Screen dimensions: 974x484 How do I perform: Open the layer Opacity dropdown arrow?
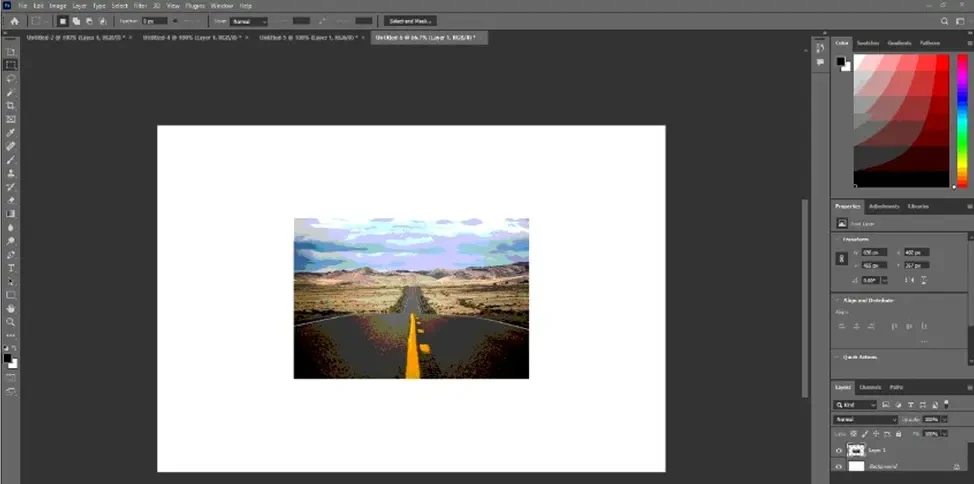(945, 420)
